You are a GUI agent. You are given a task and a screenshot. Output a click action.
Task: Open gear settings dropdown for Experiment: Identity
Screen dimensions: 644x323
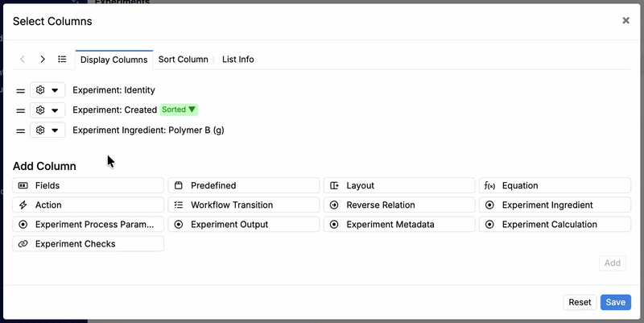coord(47,90)
